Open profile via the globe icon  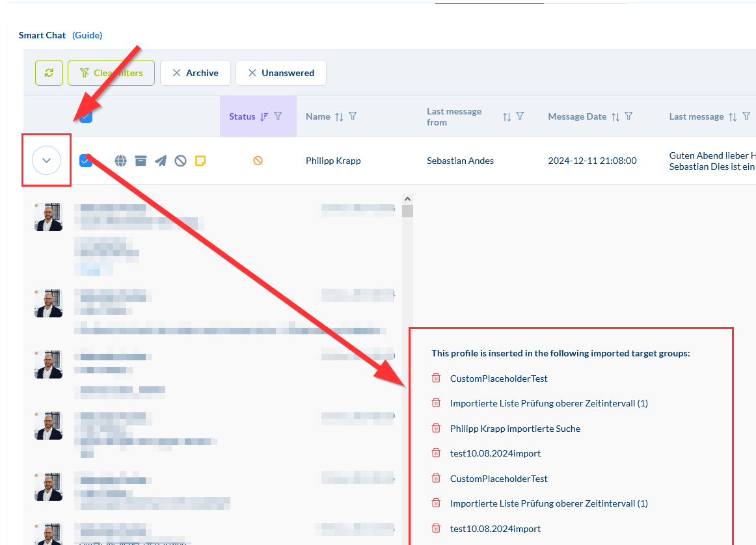[x=120, y=161]
